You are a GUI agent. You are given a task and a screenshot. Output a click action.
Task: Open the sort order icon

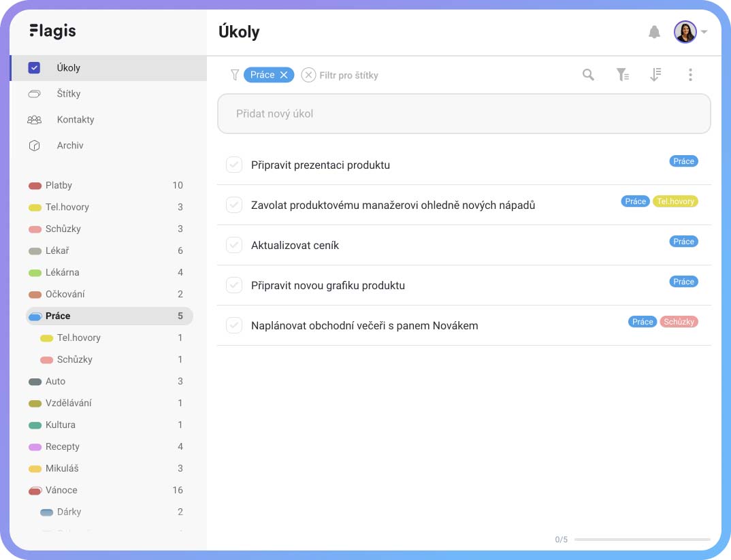pyautogui.click(x=655, y=75)
